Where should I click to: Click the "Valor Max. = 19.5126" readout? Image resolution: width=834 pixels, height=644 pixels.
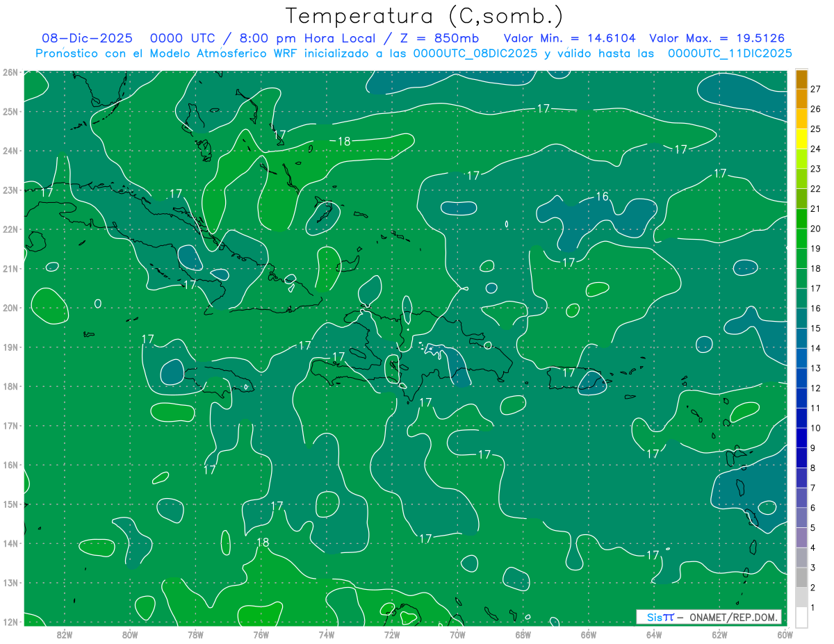(x=717, y=38)
